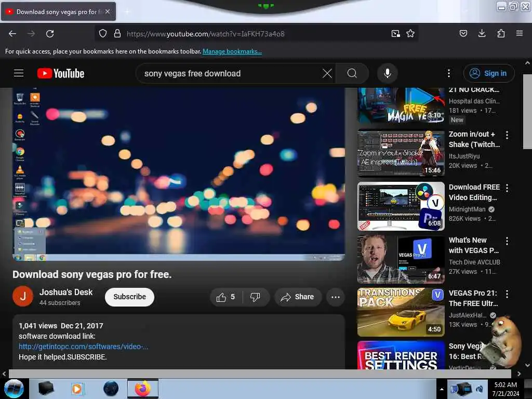
Task: Click the Tech Dive AVCLUB channel name
Action: pos(474,262)
